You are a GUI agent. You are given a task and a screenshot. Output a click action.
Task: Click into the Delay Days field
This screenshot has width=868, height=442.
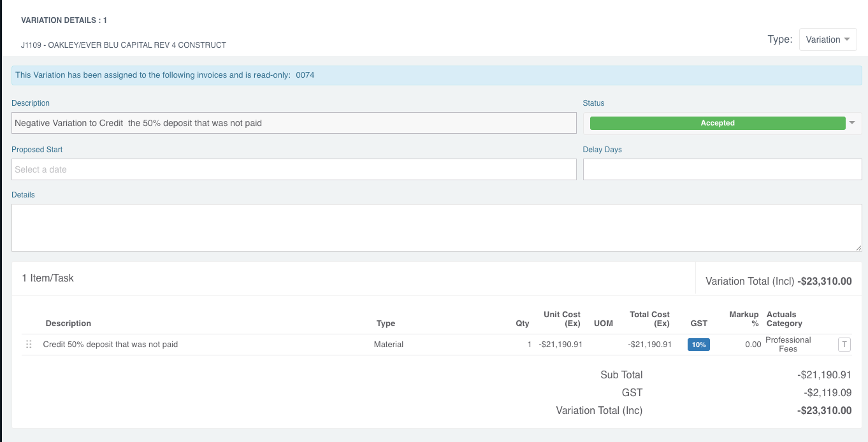click(x=721, y=169)
